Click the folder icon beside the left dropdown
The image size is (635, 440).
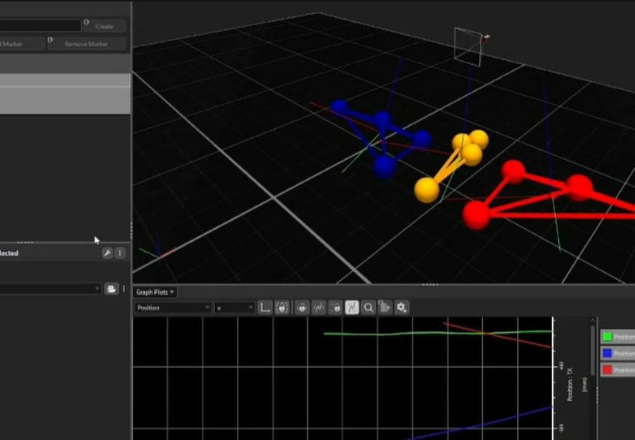coord(111,289)
